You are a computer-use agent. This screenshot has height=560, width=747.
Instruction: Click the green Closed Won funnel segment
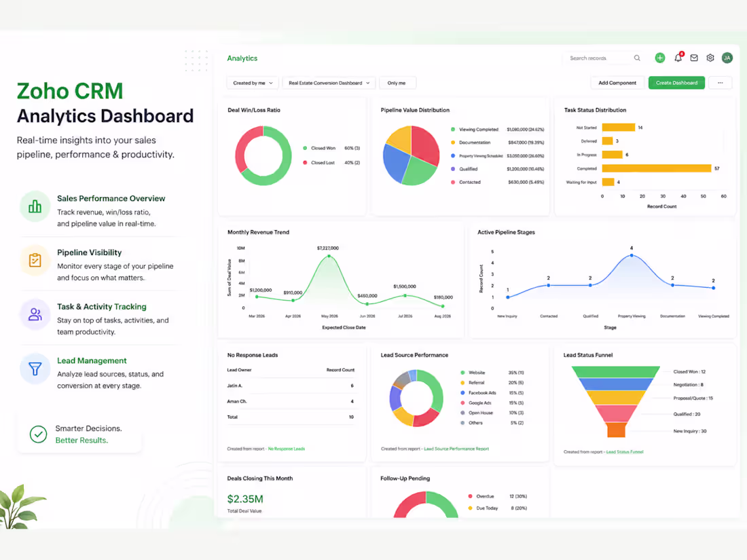[x=615, y=372]
